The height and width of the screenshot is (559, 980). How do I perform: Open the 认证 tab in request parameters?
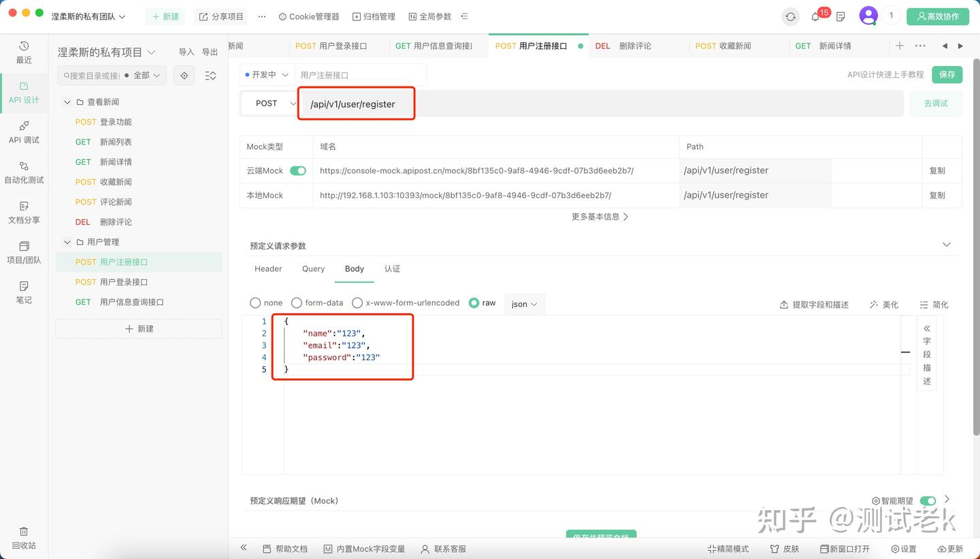pyautogui.click(x=392, y=268)
